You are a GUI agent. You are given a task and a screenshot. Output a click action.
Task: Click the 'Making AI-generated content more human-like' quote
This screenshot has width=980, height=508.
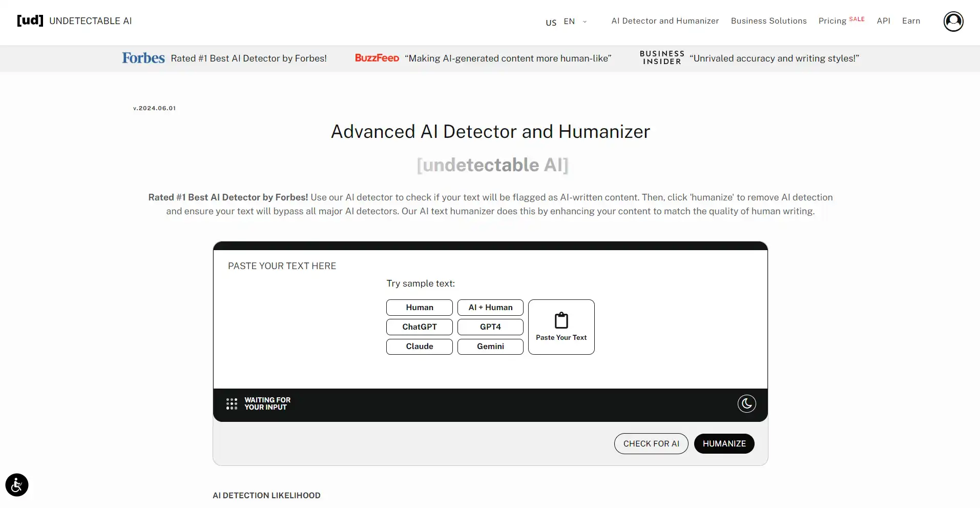(x=508, y=58)
